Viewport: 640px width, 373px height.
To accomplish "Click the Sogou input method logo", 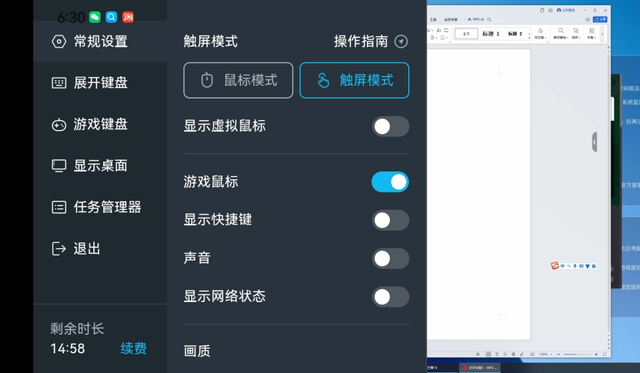I will point(554,266).
